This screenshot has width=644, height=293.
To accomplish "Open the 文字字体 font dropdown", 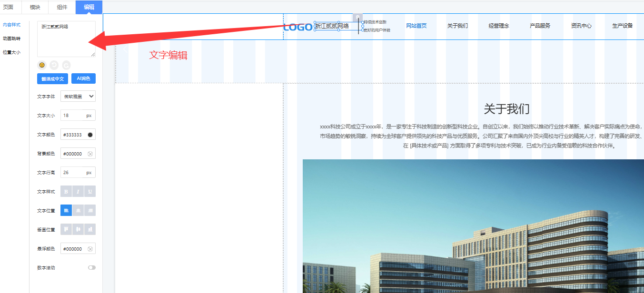I will (x=78, y=96).
